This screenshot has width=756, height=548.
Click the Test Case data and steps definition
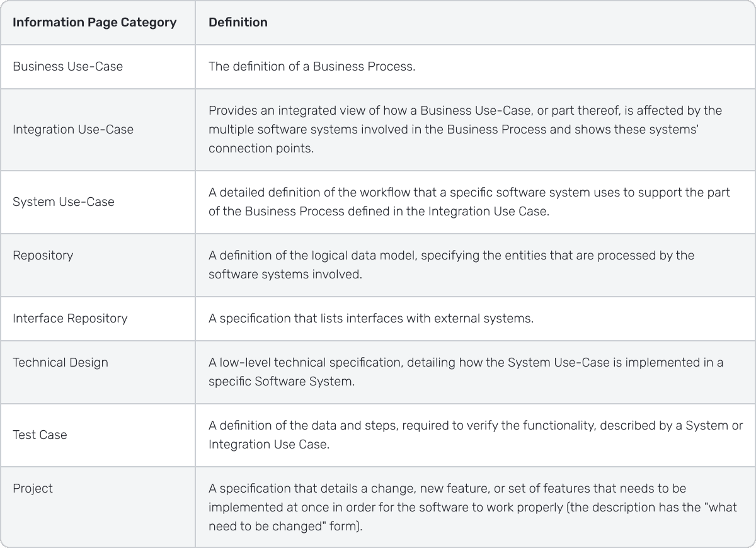pyautogui.click(x=476, y=435)
